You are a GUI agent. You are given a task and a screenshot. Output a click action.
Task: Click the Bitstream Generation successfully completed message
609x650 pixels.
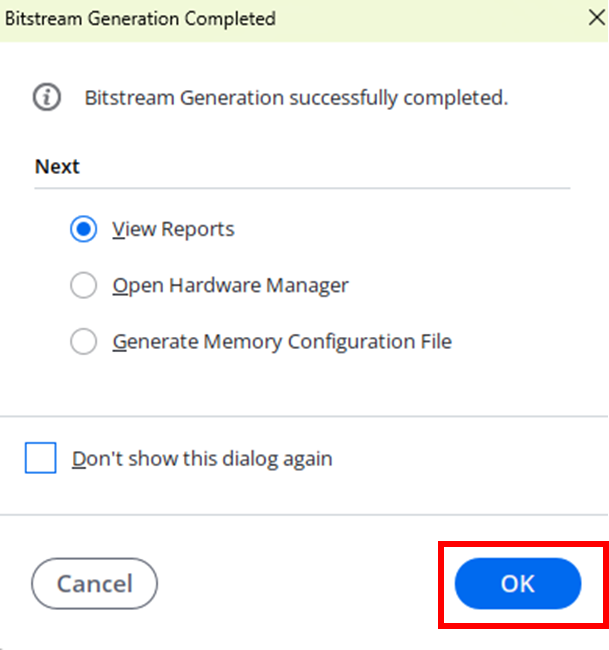pos(296,98)
